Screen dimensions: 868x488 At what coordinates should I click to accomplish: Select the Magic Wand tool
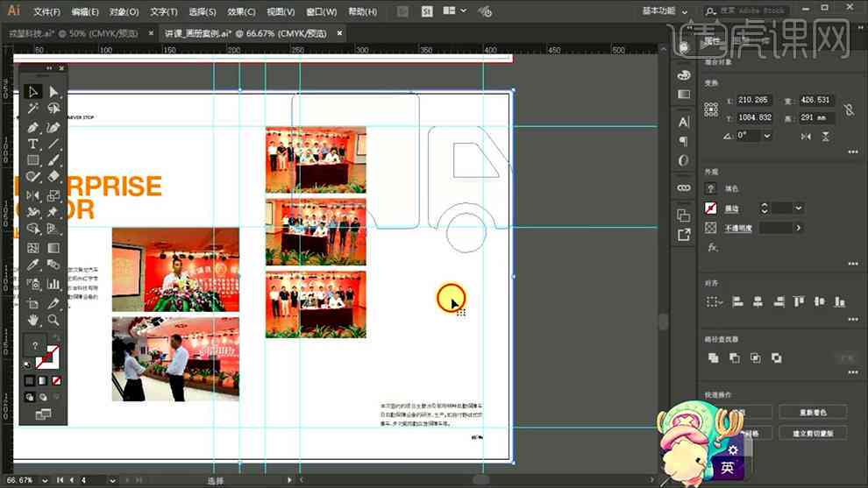click(32, 109)
